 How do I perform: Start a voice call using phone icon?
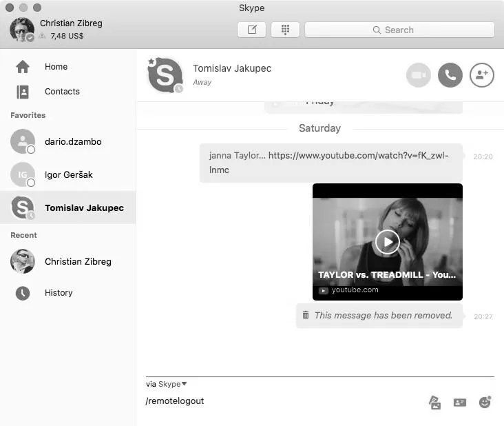coord(450,75)
